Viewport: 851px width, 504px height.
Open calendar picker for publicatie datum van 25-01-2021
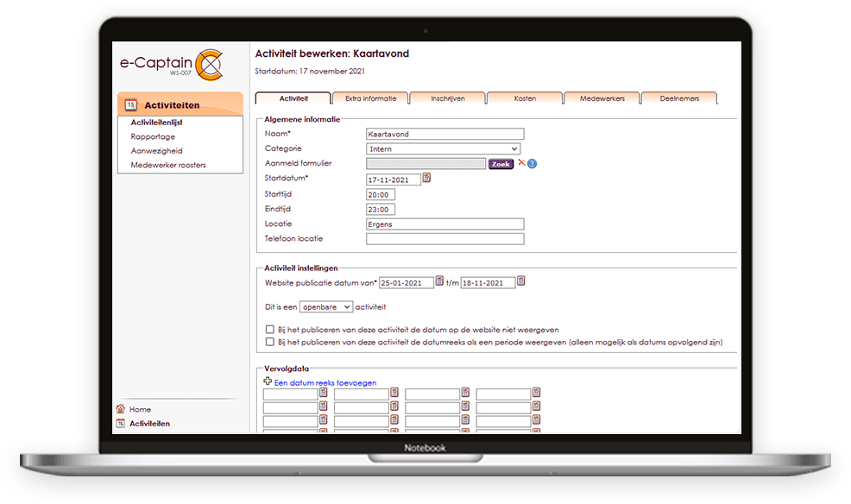pyautogui.click(x=439, y=280)
